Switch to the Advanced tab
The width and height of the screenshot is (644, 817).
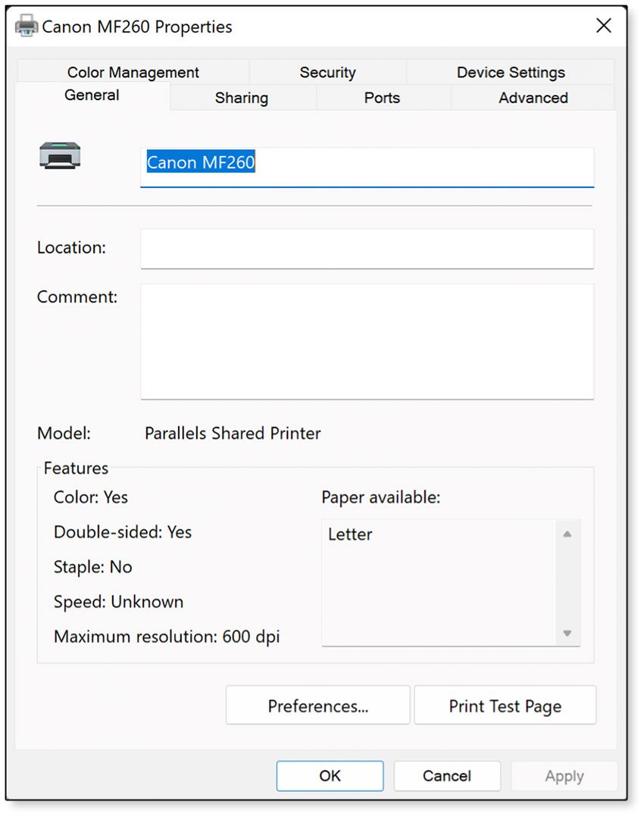click(x=533, y=97)
